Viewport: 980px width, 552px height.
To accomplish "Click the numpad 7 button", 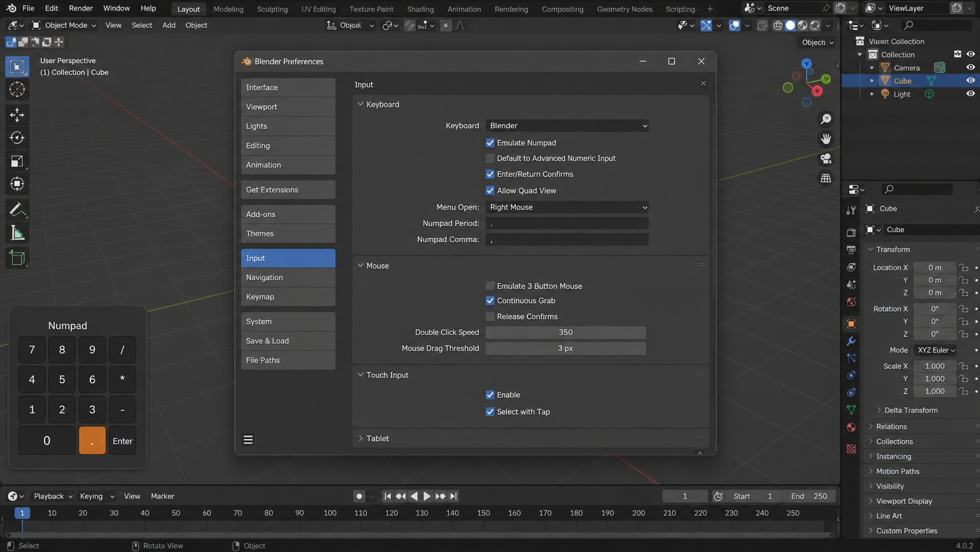I will (32, 350).
